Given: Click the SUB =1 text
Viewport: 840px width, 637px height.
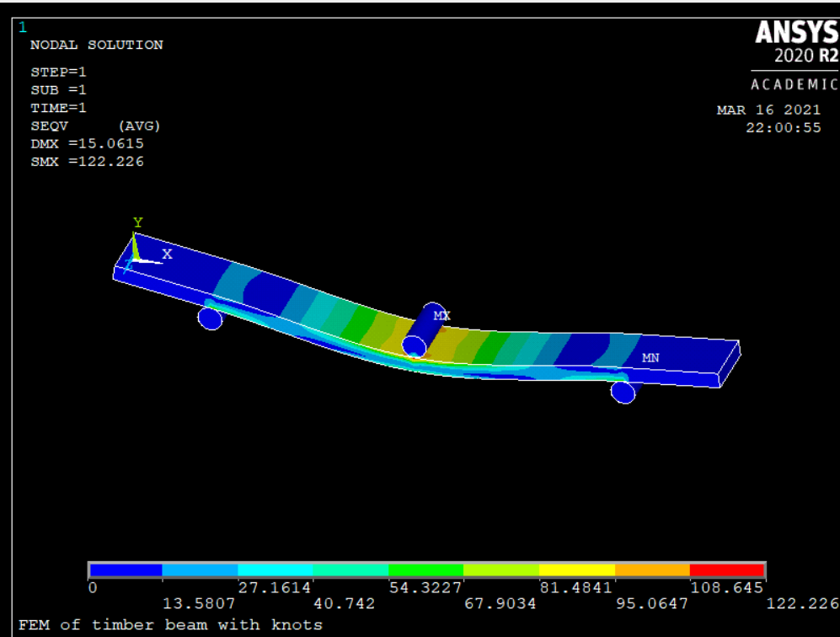Looking at the screenshot, I should coord(58,90).
